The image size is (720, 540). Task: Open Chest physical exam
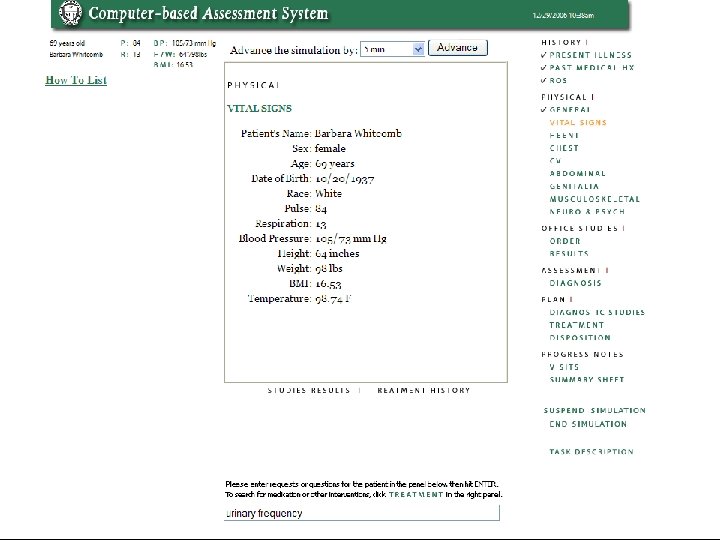(564, 148)
